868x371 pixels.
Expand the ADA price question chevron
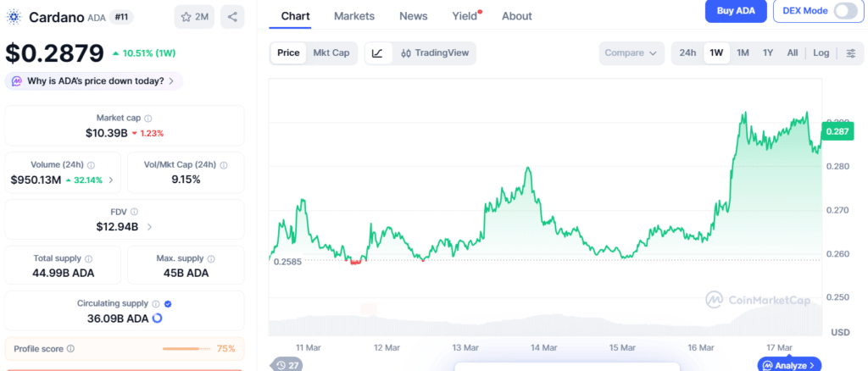click(x=171, y=81)
